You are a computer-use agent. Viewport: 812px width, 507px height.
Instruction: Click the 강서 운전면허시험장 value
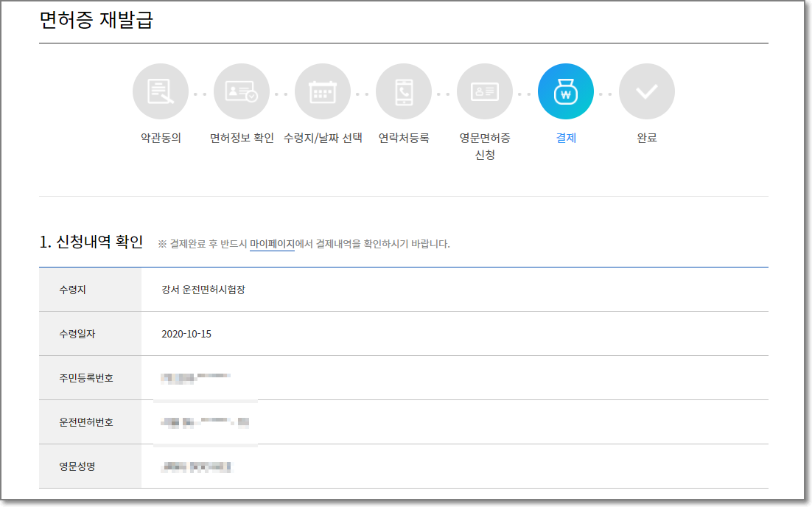[203, 290]
